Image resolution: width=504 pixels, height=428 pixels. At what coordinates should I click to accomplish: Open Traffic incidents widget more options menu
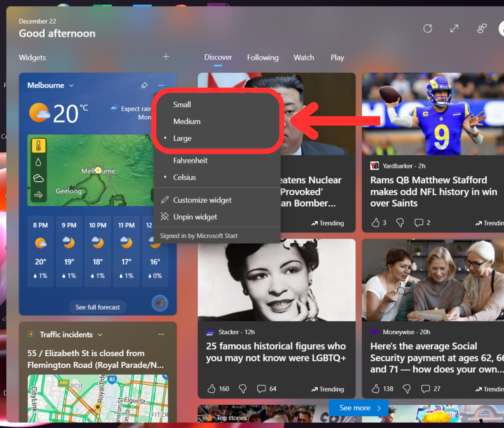coord(161,334)
